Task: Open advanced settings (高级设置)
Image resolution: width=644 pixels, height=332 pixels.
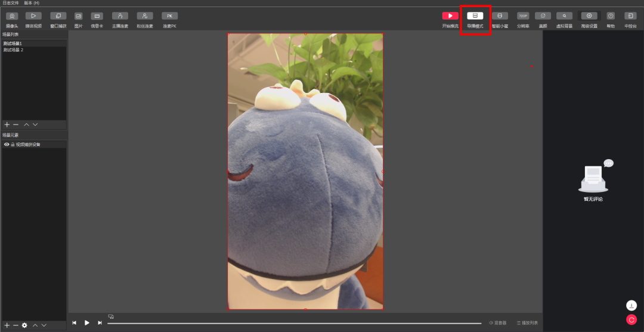Action: 589,20
